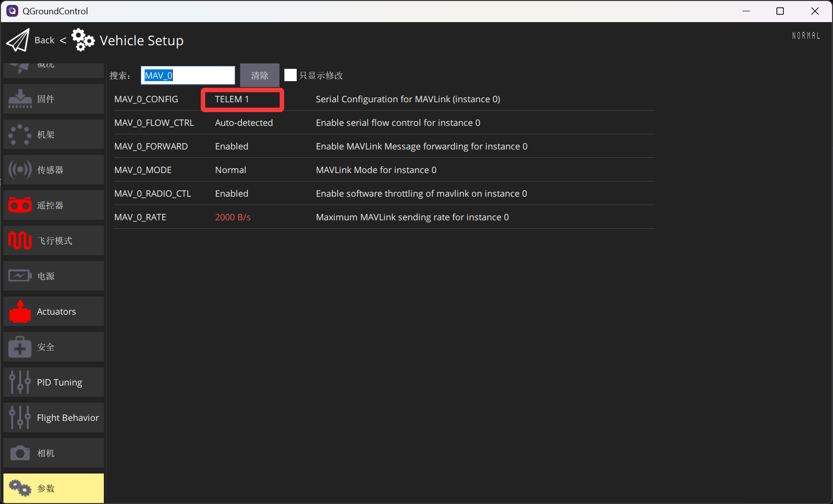Click the sensors radio wave icon
This screenshot has width=833, height=504.
(x=20, y=170)
